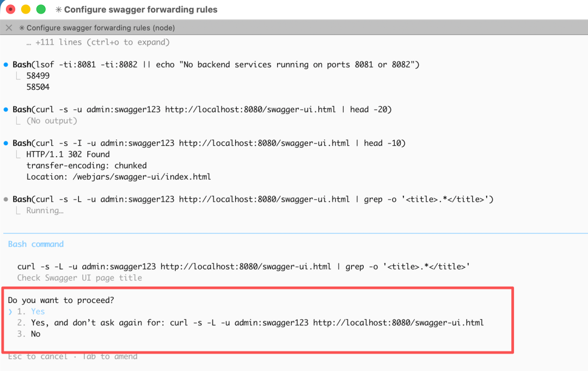Click the red close window button
Viewport: 588px width, 371px height.
(x=10, y=9)
